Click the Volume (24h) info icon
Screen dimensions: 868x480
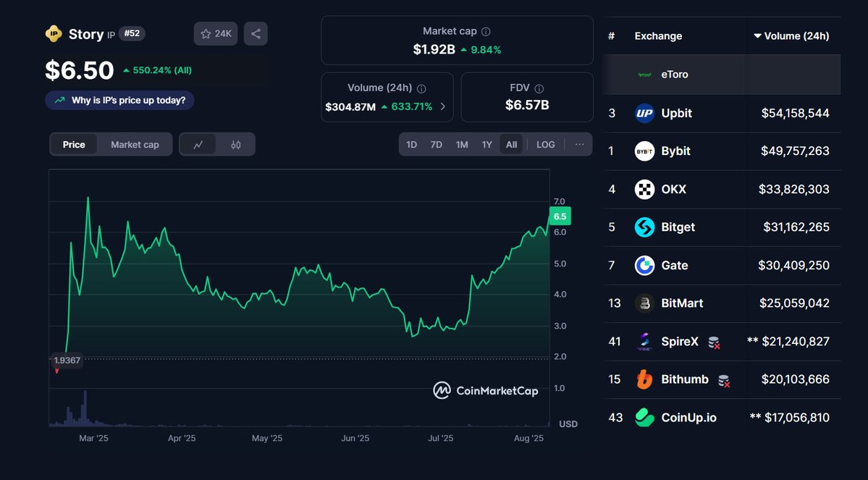click(421, 88)
